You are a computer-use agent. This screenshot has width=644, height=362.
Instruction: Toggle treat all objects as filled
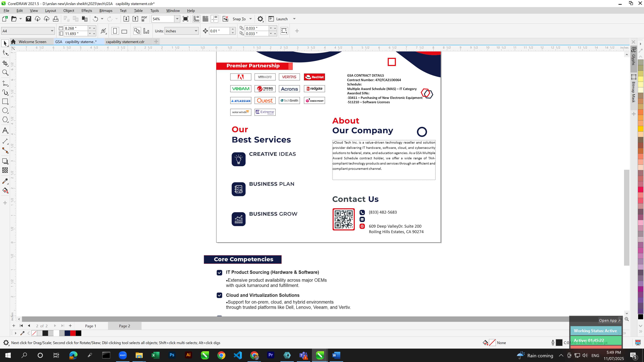point(284,31)
